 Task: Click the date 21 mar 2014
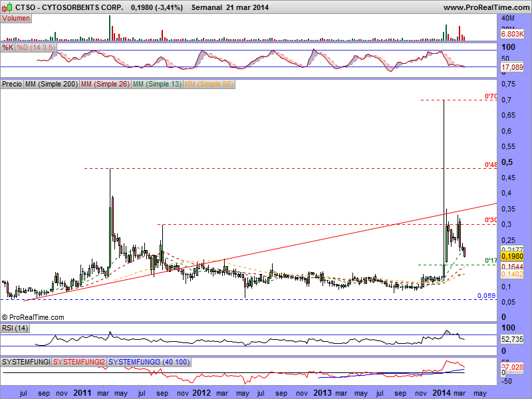(247, 7)
